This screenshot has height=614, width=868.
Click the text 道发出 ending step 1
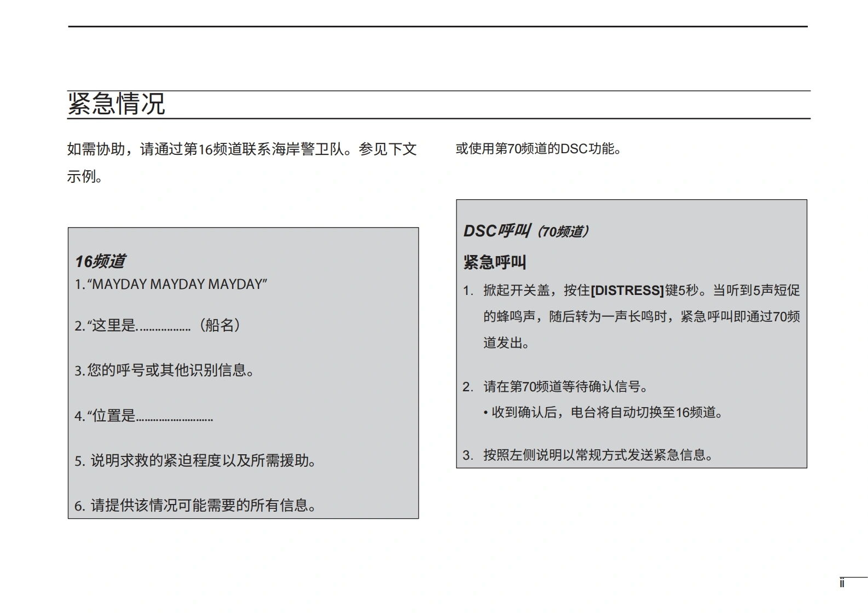tap(506, 343)
